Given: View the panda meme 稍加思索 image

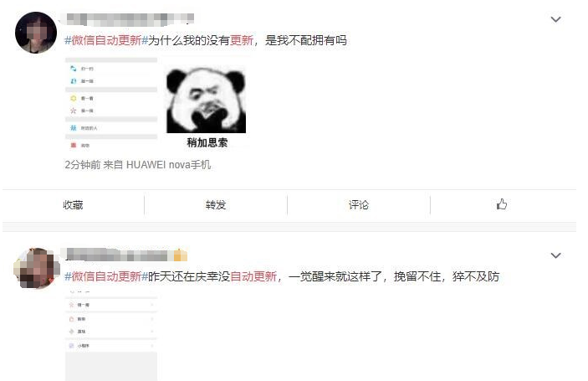Looking at the screenshot, I should (x=207, y=104).
